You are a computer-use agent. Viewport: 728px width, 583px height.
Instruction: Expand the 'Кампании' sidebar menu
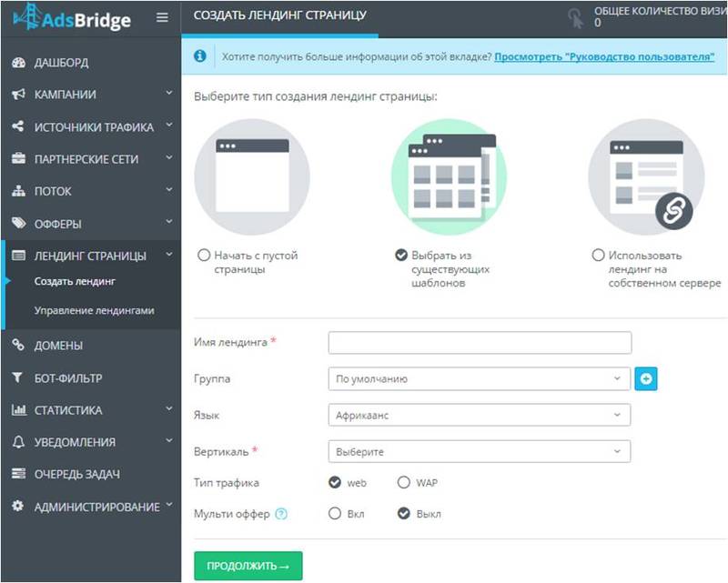pos(91,95)
